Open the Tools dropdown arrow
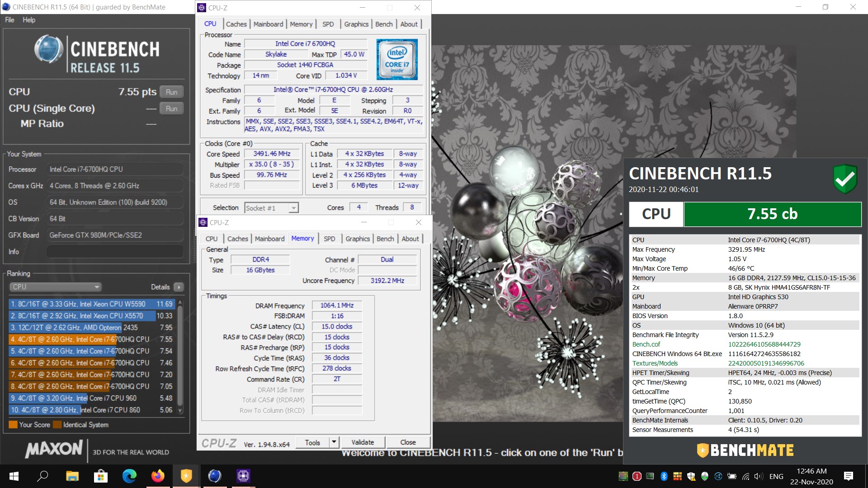Screen dimensions: 868x488 click(334, 442)
